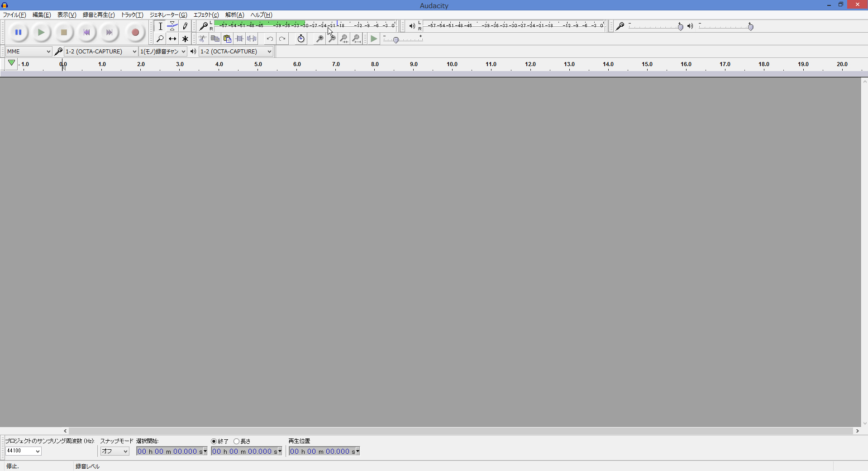This screenshot has width=868, height=471.
Task: Open the 録音と再生 menu
Action: click(x=99, y=15)
